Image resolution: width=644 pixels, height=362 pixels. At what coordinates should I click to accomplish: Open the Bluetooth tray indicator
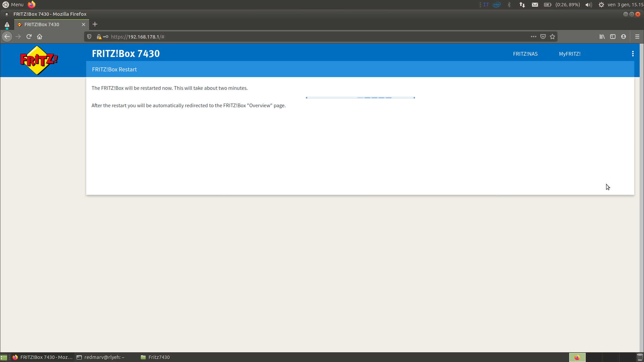(x=509, y=5)
